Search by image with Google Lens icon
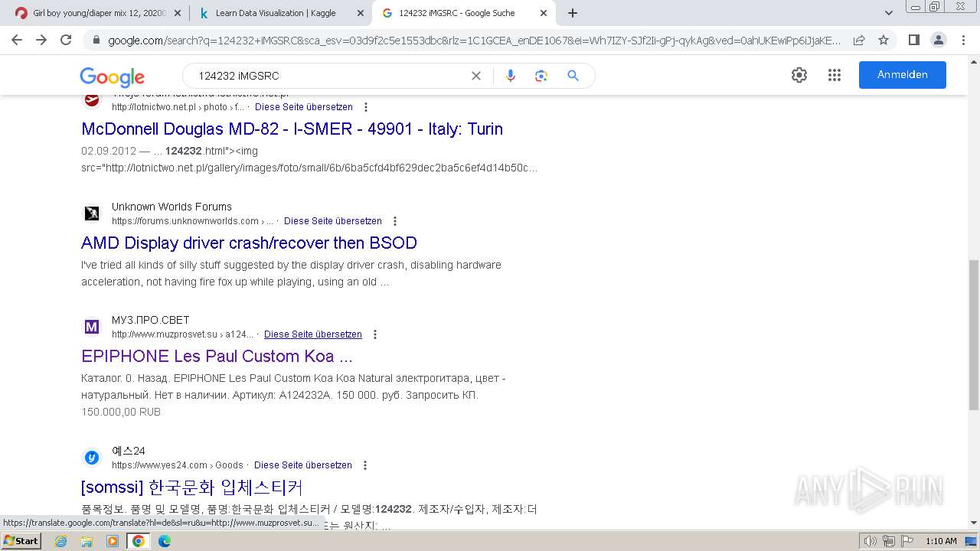This screenshot has height=551, width=980. click(541, 76)
